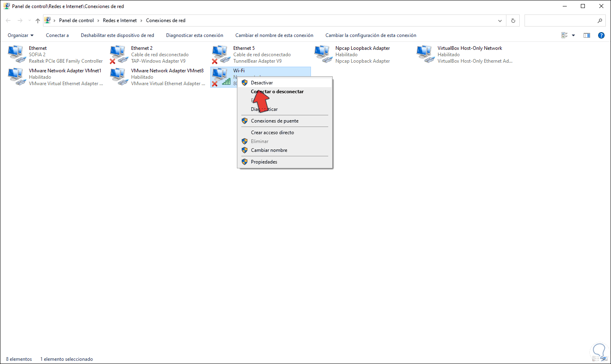Maximize the Conexiones de red window
This screenshot has width=611, height=364.
click(583, 6)
